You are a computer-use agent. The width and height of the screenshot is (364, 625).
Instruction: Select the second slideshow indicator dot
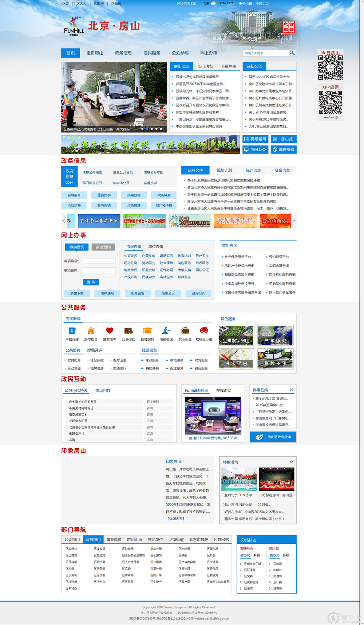[x=147, y=129]
